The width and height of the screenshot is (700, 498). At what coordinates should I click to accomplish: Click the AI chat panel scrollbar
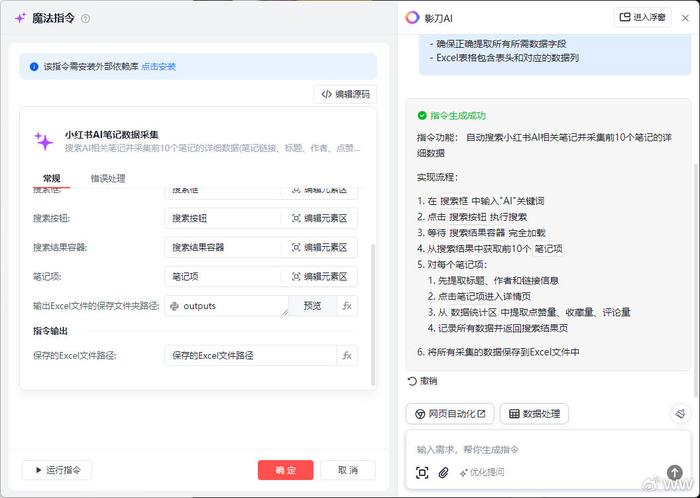tap(696, 281)
